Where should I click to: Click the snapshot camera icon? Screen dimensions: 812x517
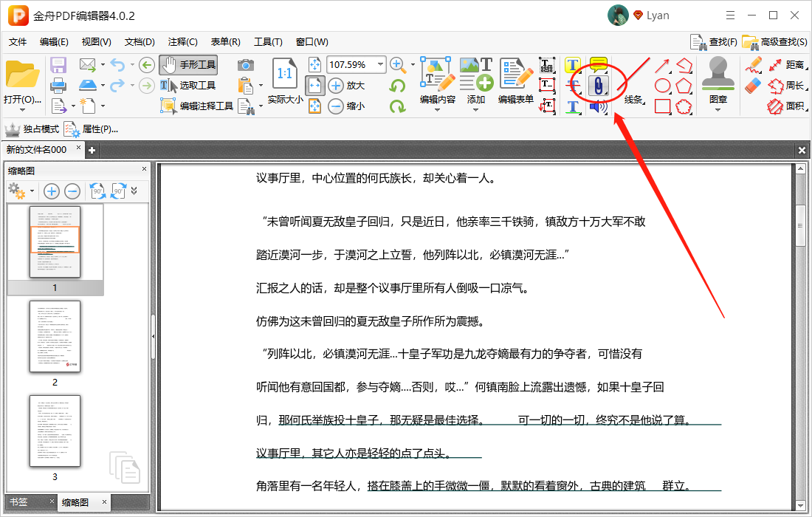click(x=246, y=65)
